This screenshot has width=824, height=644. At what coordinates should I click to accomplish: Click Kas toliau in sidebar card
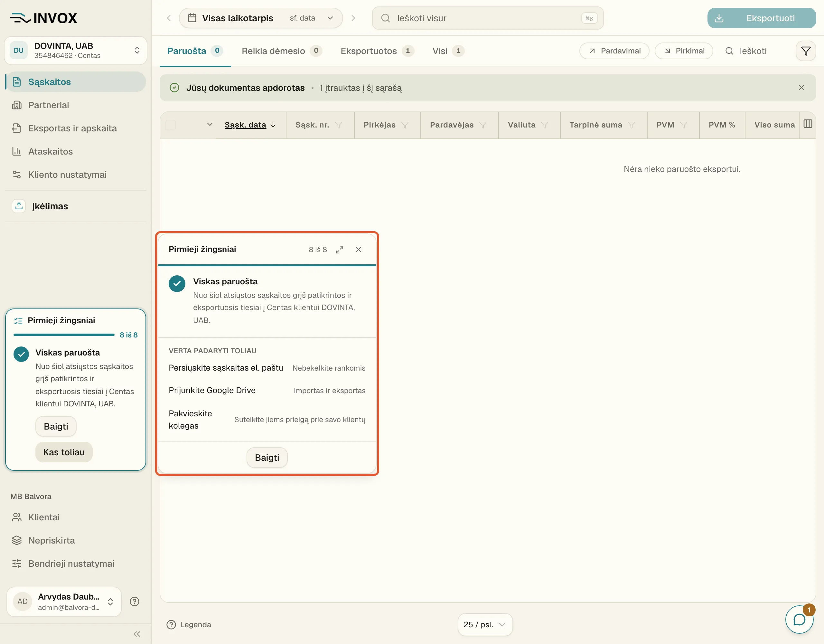pyautogui.click(x=64, y=452)
